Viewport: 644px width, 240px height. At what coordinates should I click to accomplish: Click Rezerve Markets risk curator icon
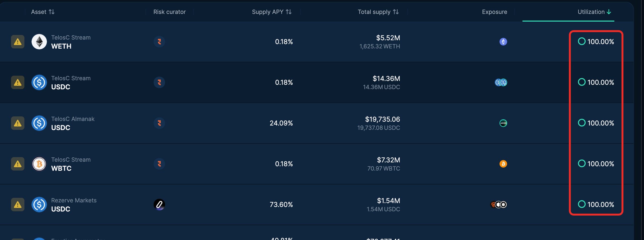coord(159,205)
